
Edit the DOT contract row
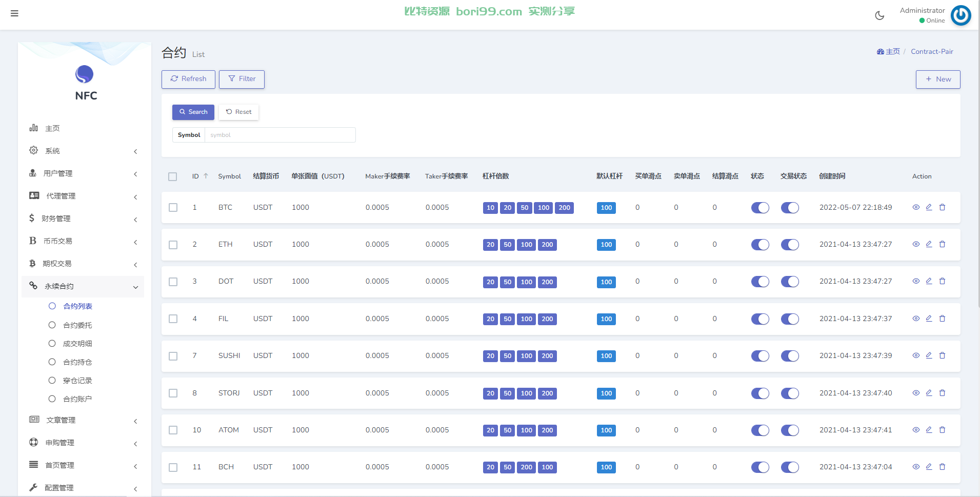click(929, 281)
